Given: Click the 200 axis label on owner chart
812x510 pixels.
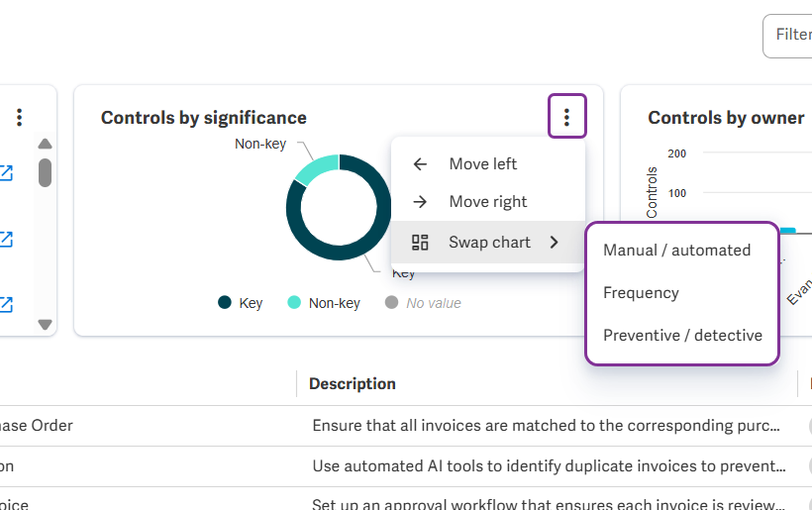Looking at the screenshot, I should pos(677,153).
